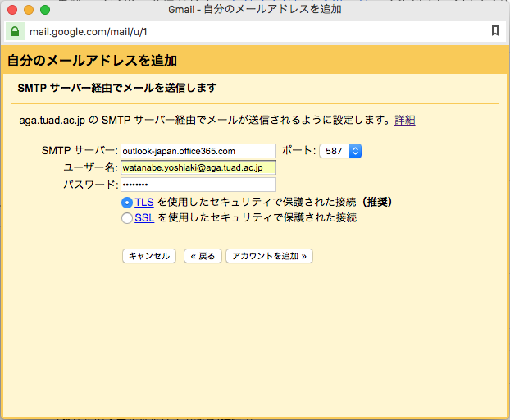Click the « 戻る back button
Screen dimensions: 510x420
(x=203, y=256)
